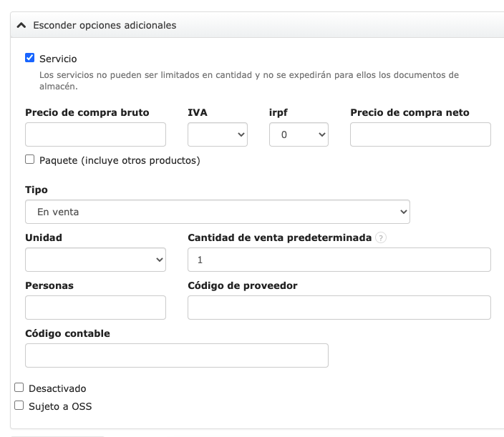Expand the Tipo dropdown showing En venta
The width and height of the screenshot is (504, 437).
pyautogui.click(x=218, y=212)
